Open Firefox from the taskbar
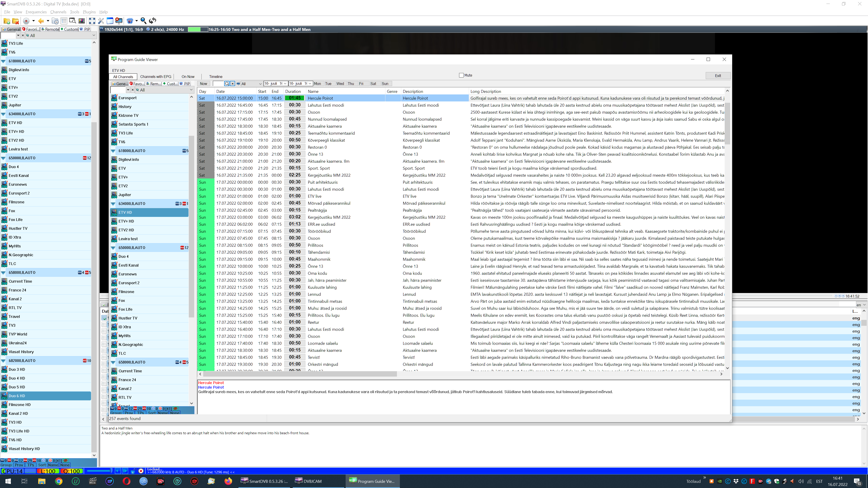The width and height of the screenshot is (868, 488). pos(229,481)
